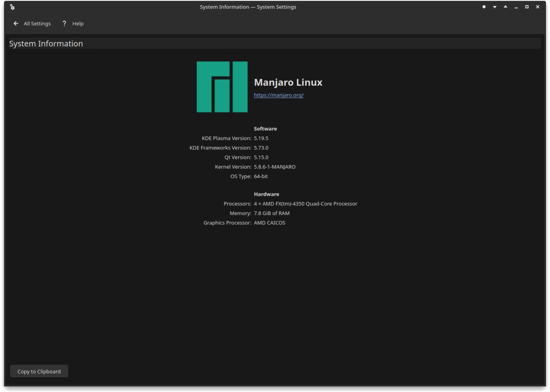Click the System Information page title
The width and height of the screenshot is (550, 392).
(46, 44)
